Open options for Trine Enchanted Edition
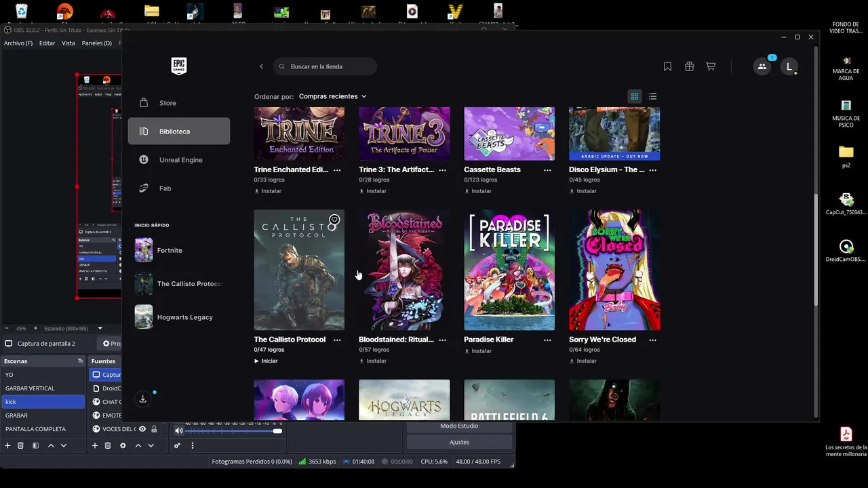868x488 pixels. coord(337,170)
